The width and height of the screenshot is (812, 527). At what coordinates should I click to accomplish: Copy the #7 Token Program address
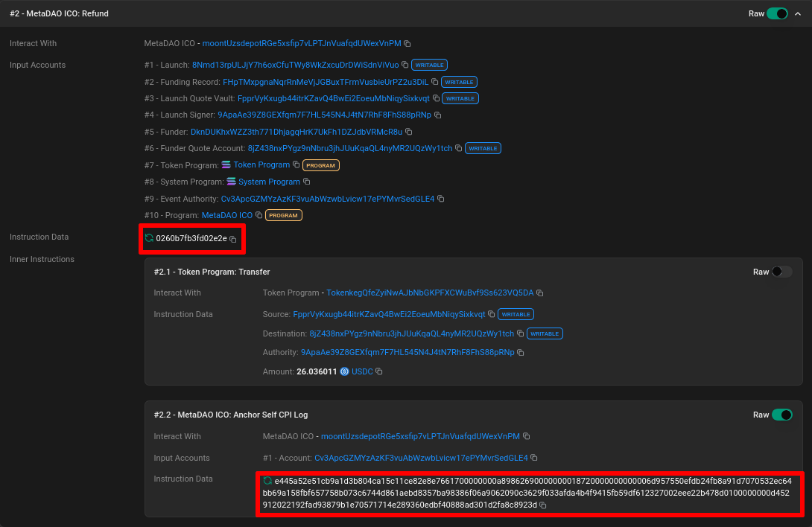click(x=296, y=165)
